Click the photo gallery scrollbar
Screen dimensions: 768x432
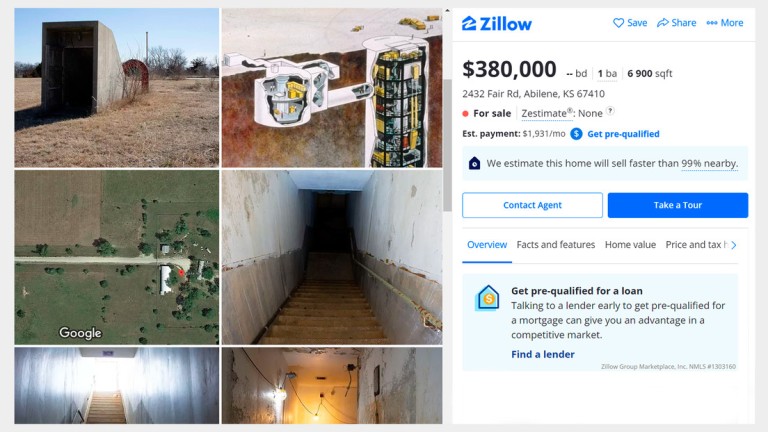coord(447,145)
